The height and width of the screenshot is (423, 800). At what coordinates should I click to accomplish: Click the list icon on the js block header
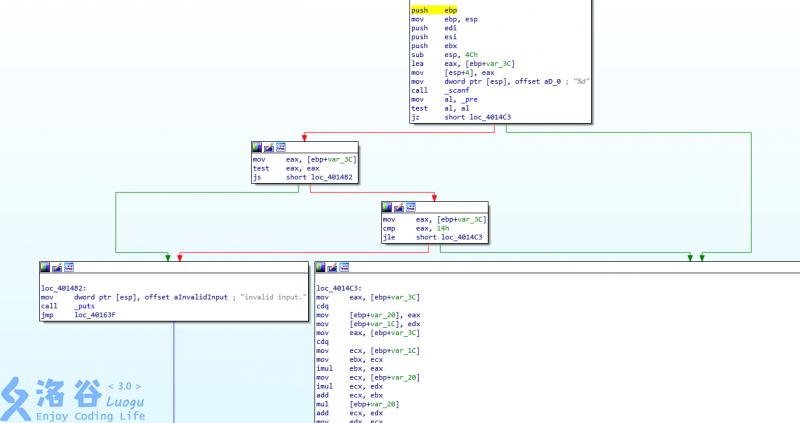click(x=280, y=147)
